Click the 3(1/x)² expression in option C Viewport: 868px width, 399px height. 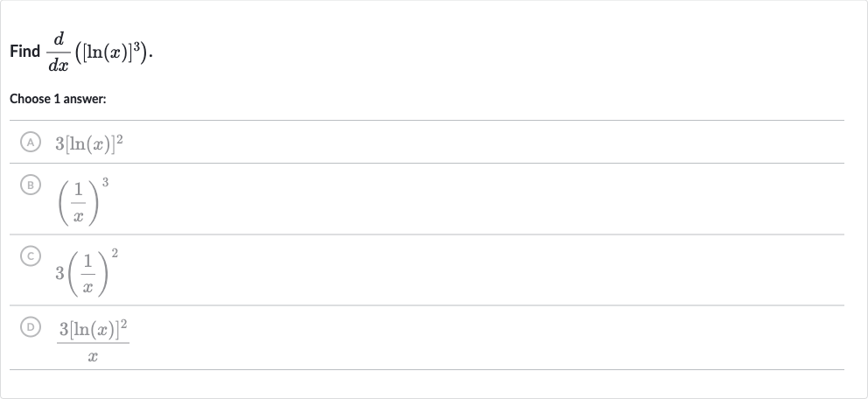pyautogui.click(x=87, y=272)
